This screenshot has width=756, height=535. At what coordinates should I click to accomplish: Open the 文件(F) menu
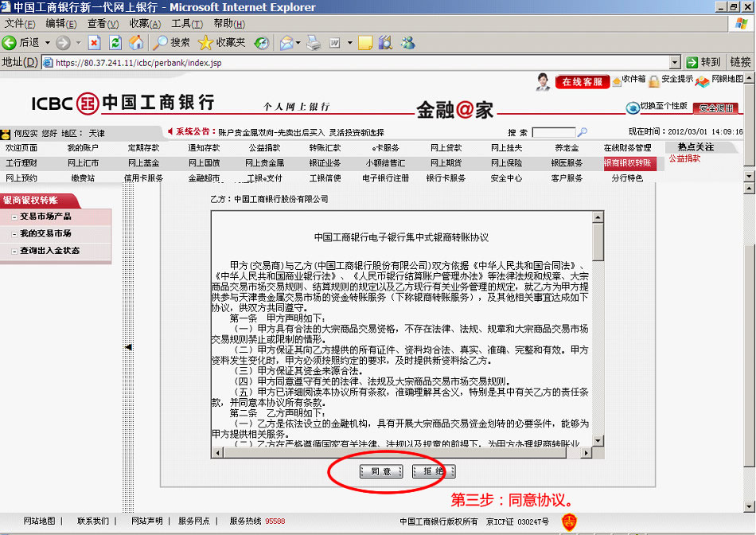20,24
